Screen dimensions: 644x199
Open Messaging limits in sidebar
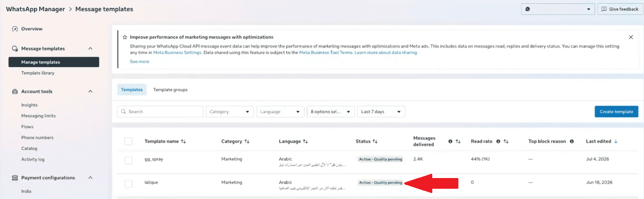39,116
